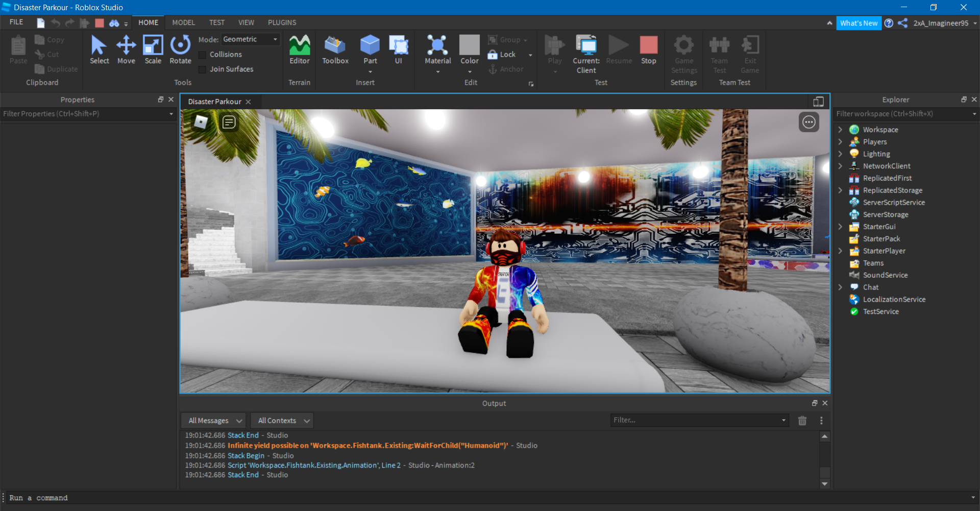The width and height of the screenshot is (980, 511).
Task: Click the Explorer filter workspace field
Action: (x=906, y=114)
